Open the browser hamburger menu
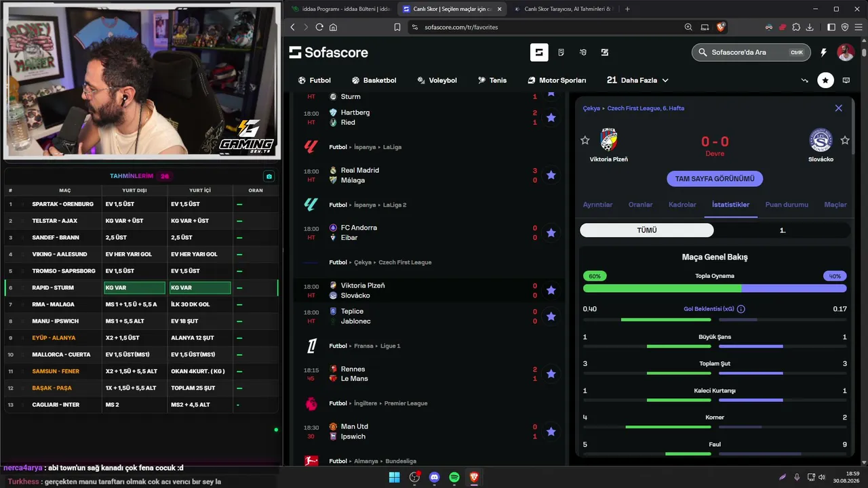868x488 pixels. 859,27
